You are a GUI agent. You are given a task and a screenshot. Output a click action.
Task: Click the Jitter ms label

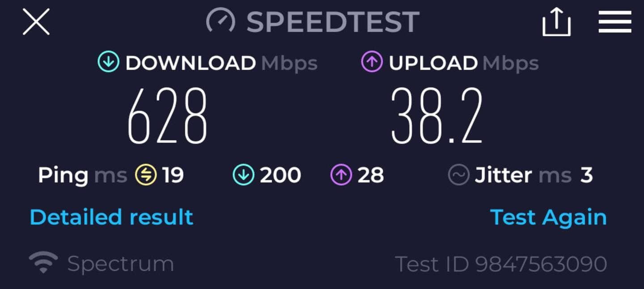click(x=523, y=175)
